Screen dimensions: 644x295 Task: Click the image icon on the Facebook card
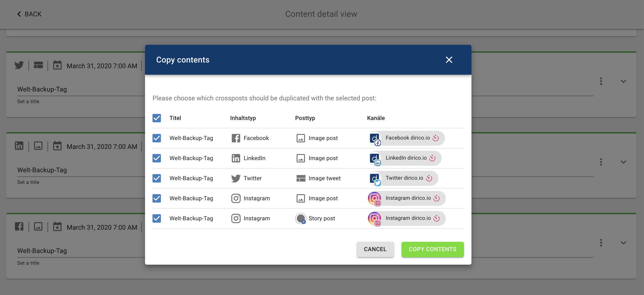(38, 226)
